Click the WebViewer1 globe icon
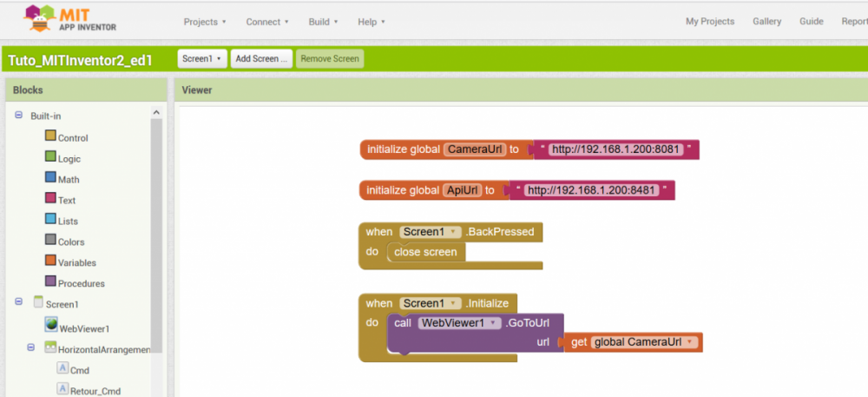The height and width of the screenshot is (397, 868). coord(51,325)
